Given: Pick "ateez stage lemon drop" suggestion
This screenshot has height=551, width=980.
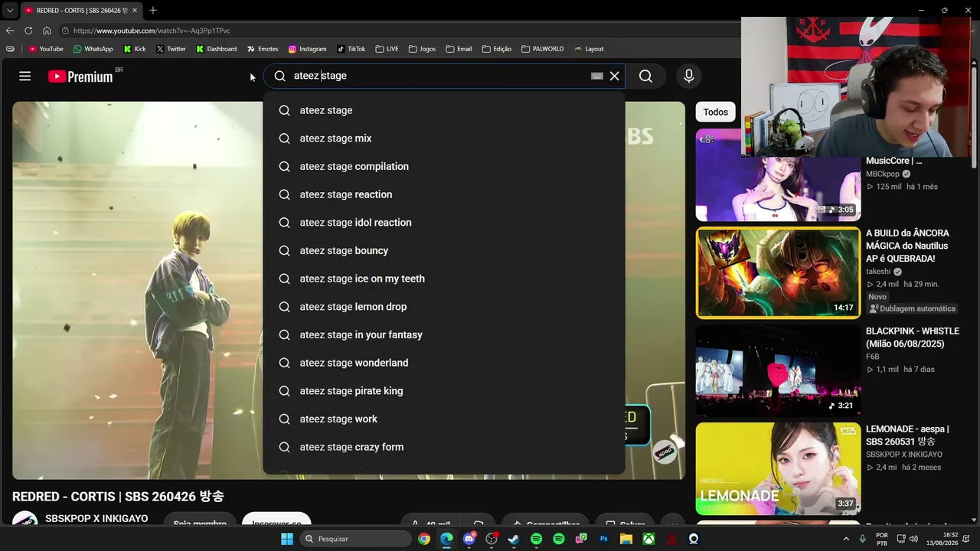Looking at the screenshot, I should [444, 307].
